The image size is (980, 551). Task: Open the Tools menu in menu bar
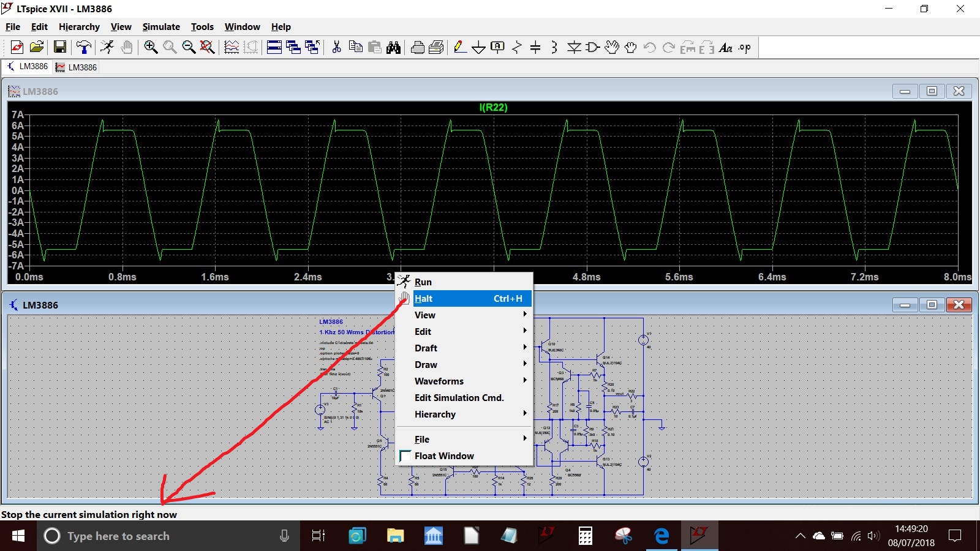202,27
